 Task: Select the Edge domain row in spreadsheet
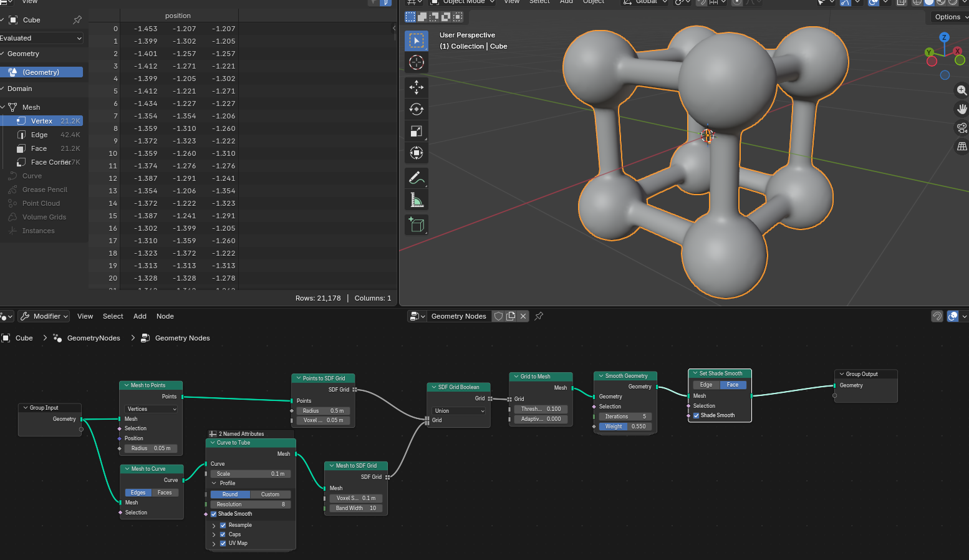pyautogui.click(x=41, y=135)
